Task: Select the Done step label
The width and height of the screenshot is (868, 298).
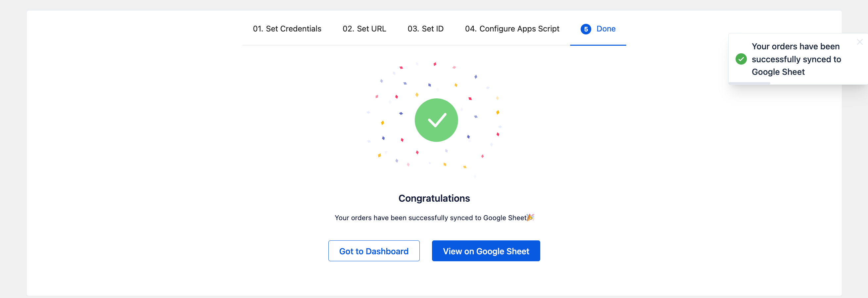Action: [x=606, y=29]
